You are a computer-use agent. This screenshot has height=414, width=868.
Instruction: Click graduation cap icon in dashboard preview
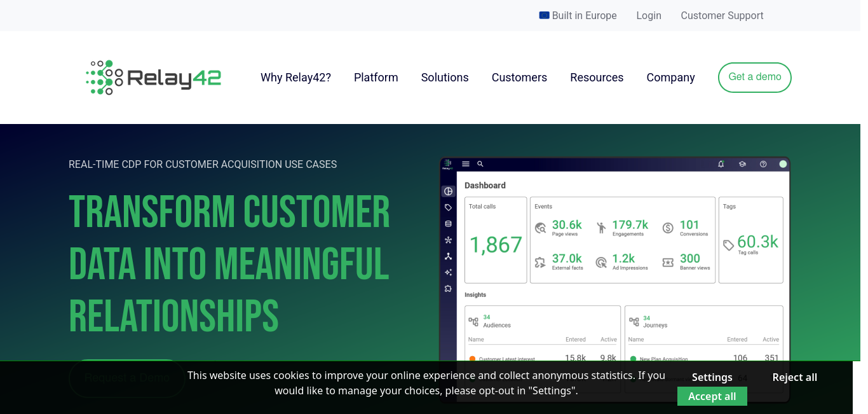[742, 164]
